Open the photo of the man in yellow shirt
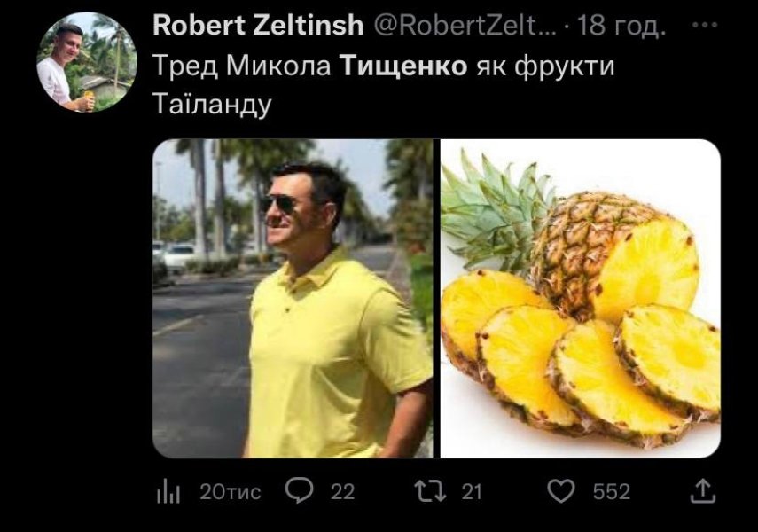The image size is (758, 532). [x=293, y=297]
